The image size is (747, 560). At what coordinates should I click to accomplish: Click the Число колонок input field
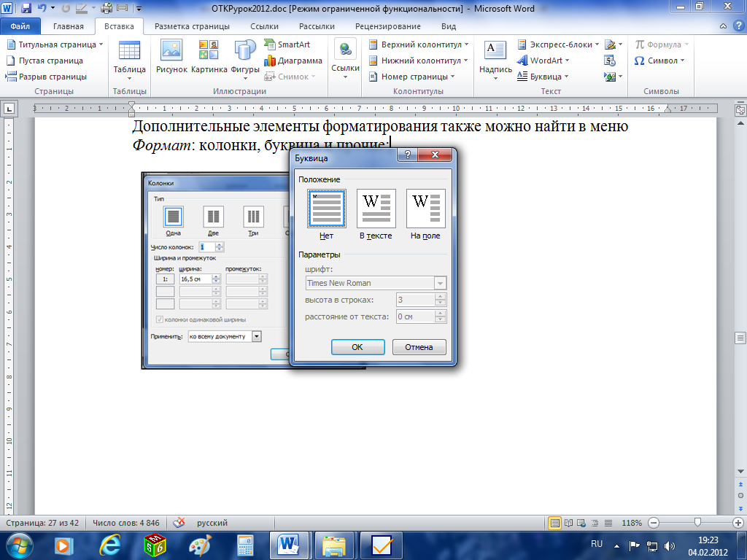207,246
